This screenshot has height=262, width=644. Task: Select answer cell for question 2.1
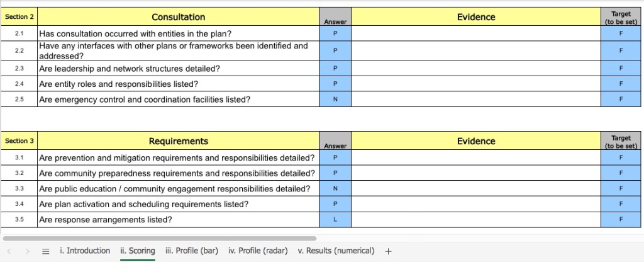pos(335,34)
